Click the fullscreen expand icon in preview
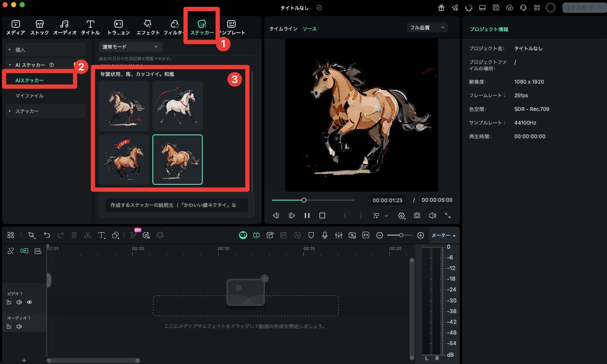The height and width of the screenshot is (364, 607). coord(448,215)
